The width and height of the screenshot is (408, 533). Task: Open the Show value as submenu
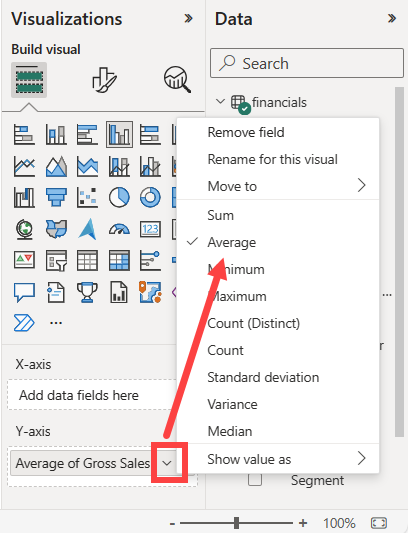278,459
